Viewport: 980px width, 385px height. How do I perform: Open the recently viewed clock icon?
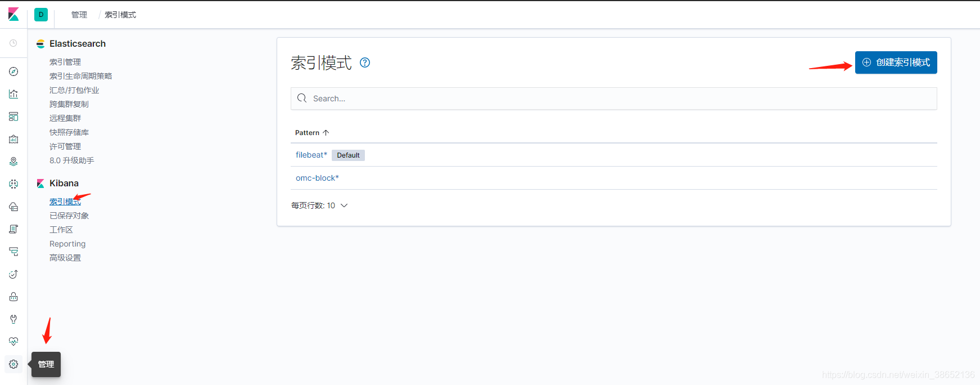(x=13, y=43)
